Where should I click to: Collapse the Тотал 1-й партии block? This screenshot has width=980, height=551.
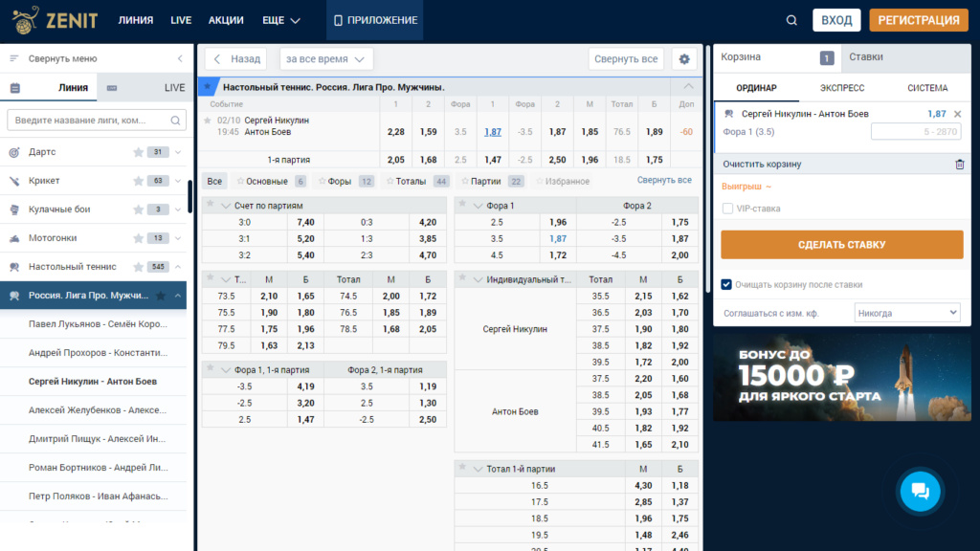click(x=479, y=469)
